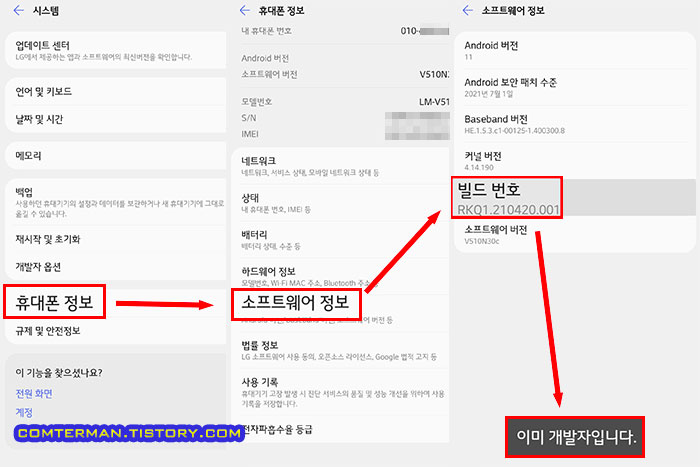Tap back arrow on 휴대폰 정보 screen

click(x=245, y=10)
